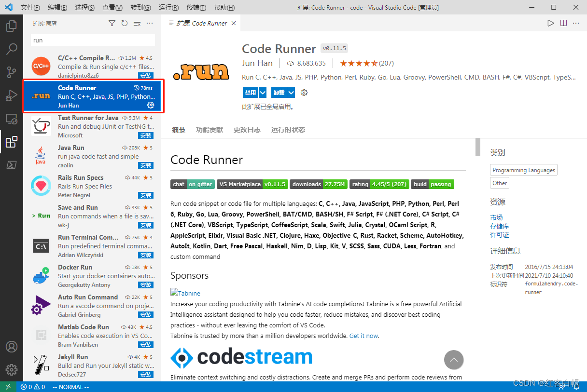Click the VS Code logo in title bar
The width and height of the screenshot is (587, 392).
(9, 7)
